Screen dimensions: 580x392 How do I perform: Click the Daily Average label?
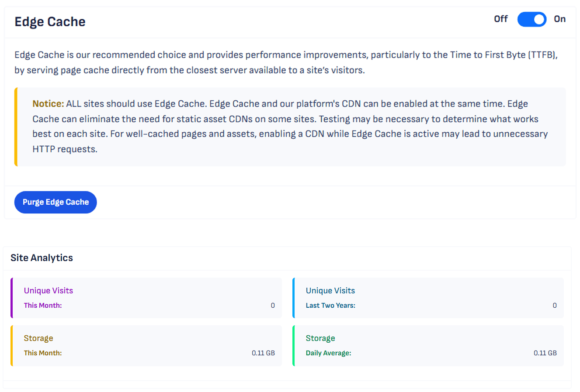328,353
